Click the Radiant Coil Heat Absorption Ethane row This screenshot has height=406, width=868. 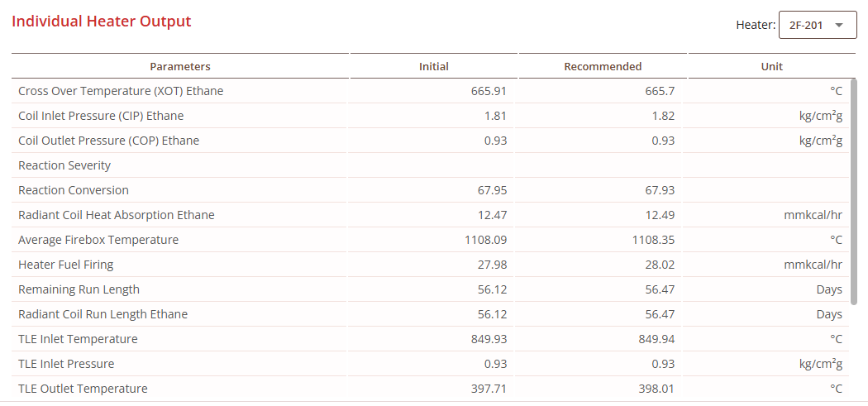[116, 215]
